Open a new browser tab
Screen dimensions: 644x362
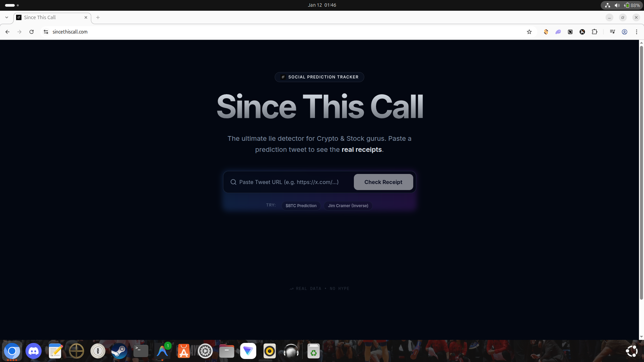[98, 17]
